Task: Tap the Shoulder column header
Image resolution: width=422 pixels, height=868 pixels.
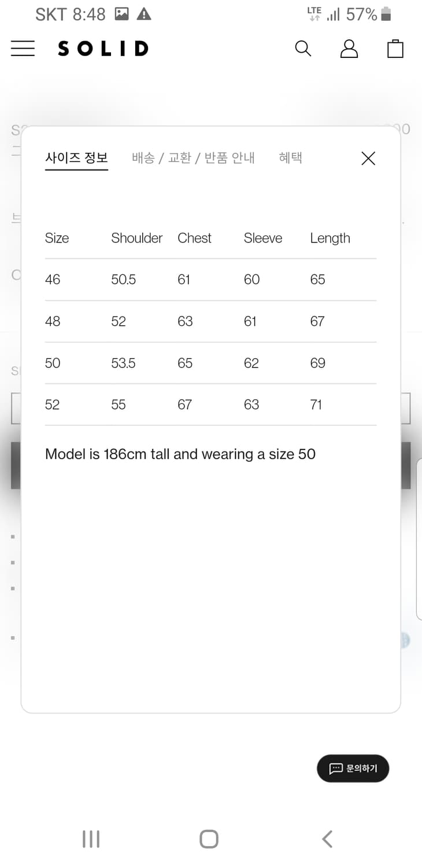Action: (x=137, y=238)
